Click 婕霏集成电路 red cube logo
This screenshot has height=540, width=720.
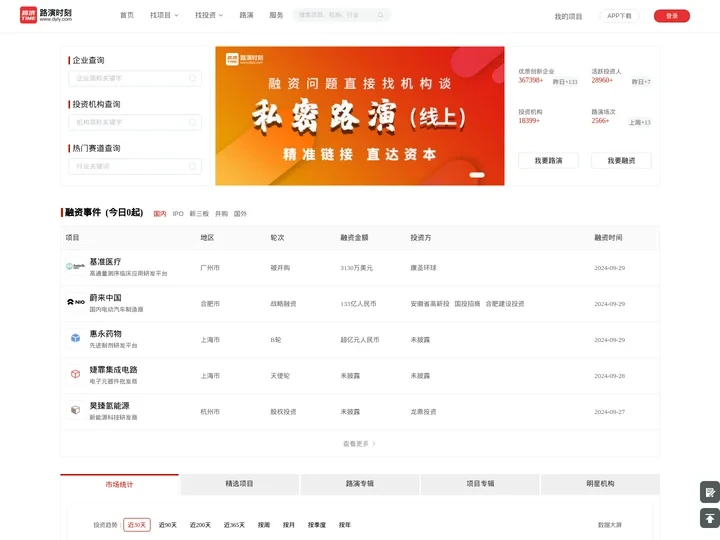coord(75,374)
